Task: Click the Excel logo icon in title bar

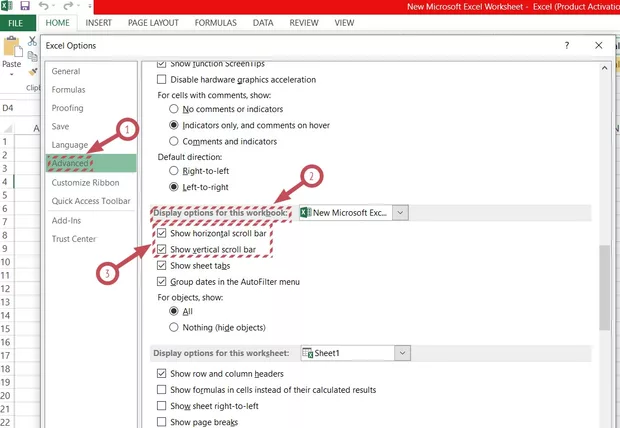Action: click(x=7, y=6)
